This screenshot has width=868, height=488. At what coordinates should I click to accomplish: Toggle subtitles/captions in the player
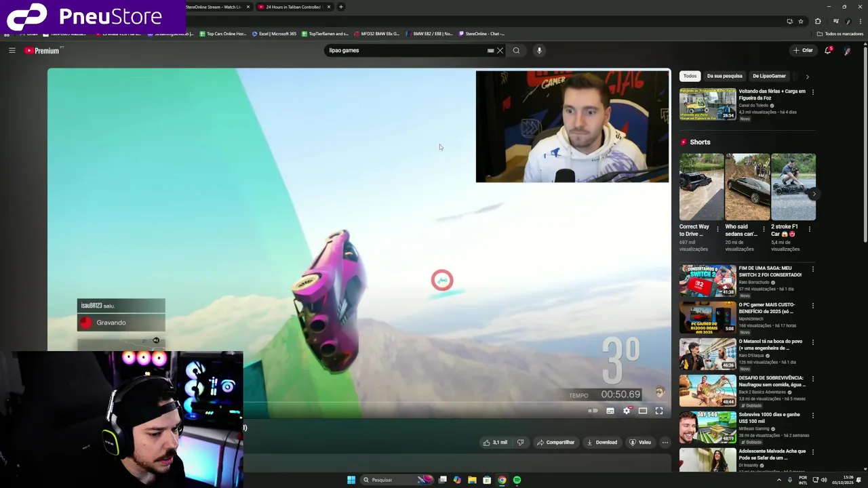(610, 411)
